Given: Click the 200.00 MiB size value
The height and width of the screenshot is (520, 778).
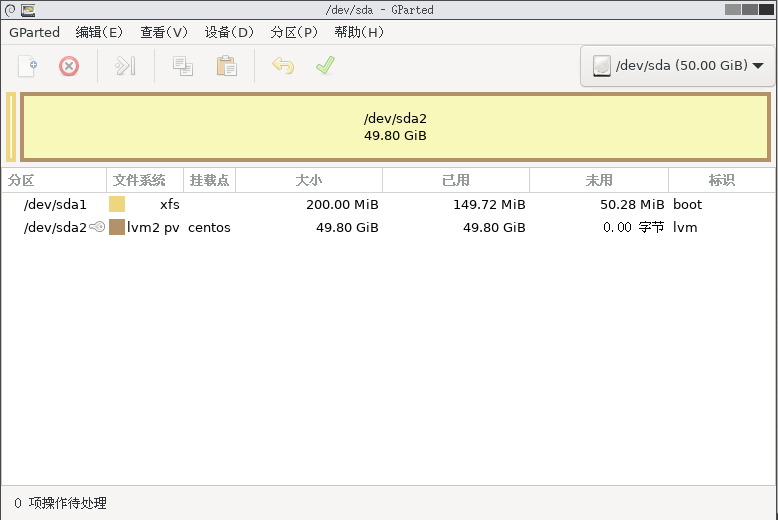Looking at the screenshot, I should click(342, 204).
